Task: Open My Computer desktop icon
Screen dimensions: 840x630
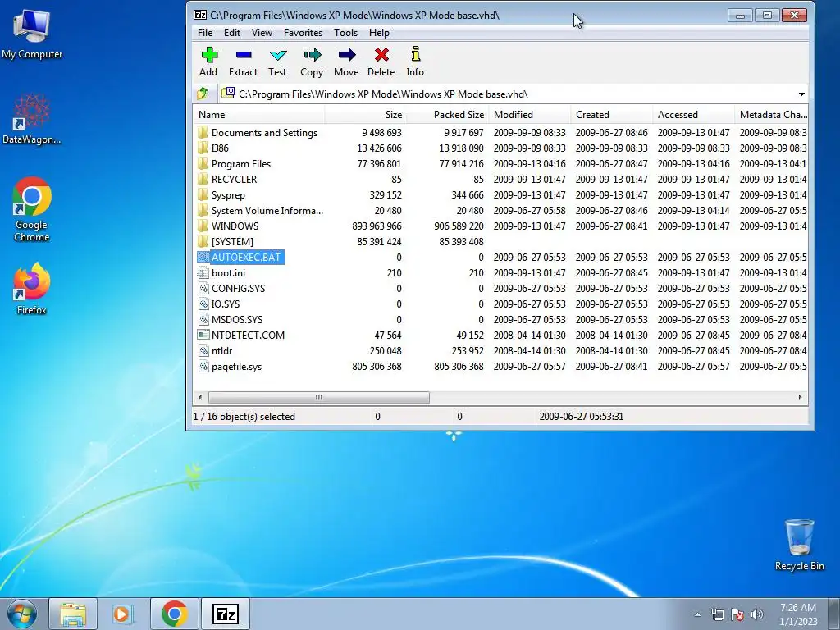Action: pyautogui.click(x=32, y=33)
